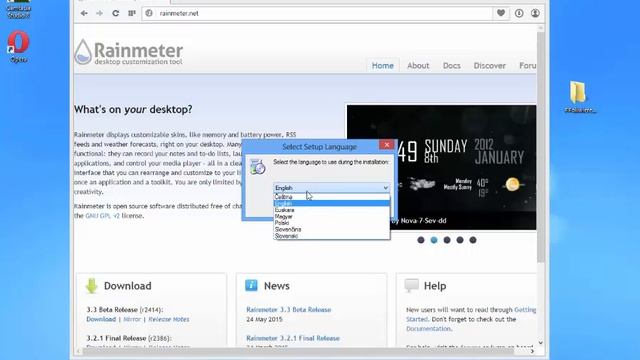The width and height of the screenshot is (640, 360).
Task: Go back with the browser back arrow
Action: (84, 13)
